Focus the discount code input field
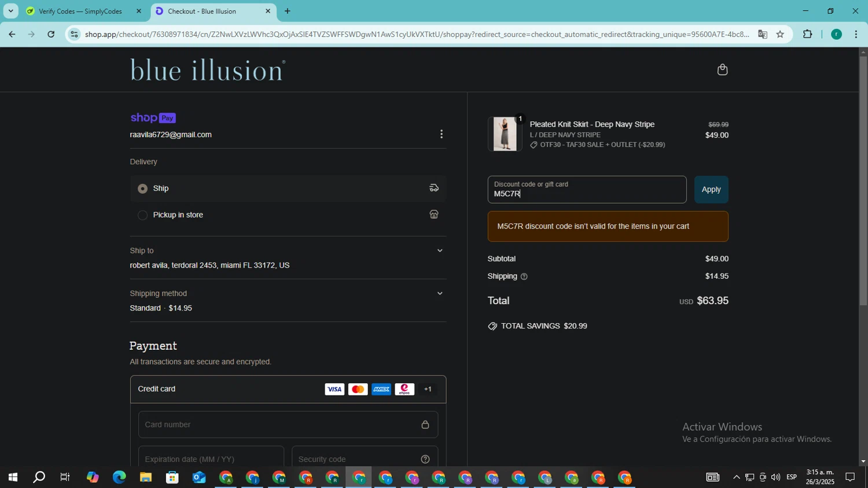This screenshot has height=488, width=868. [x=587, y=190]
